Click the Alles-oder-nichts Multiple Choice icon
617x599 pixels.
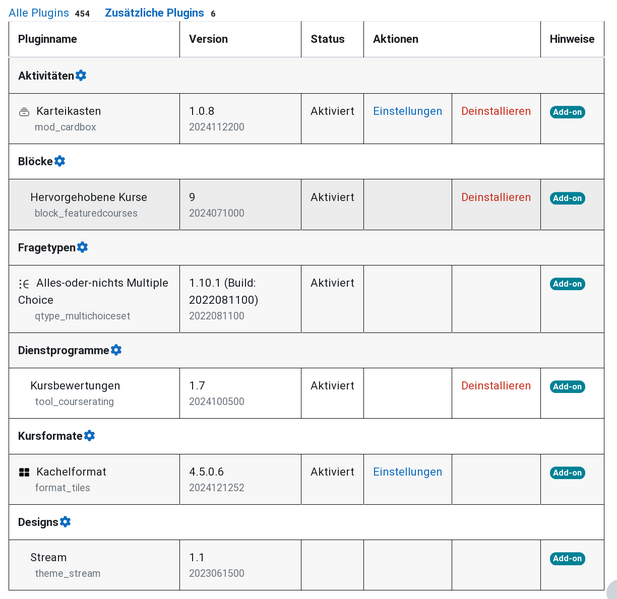pyautogui.click(x=24, y=284)
